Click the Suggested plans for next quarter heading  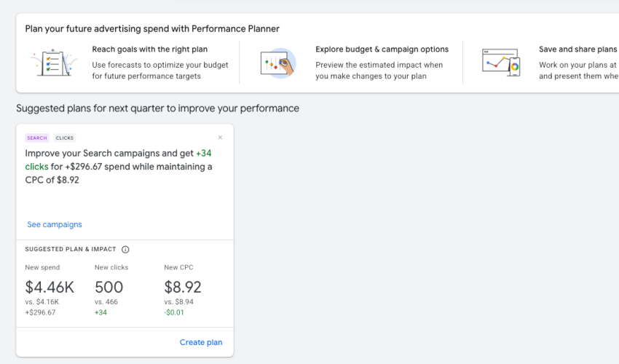pyautogui.click(x=157, y=108)
